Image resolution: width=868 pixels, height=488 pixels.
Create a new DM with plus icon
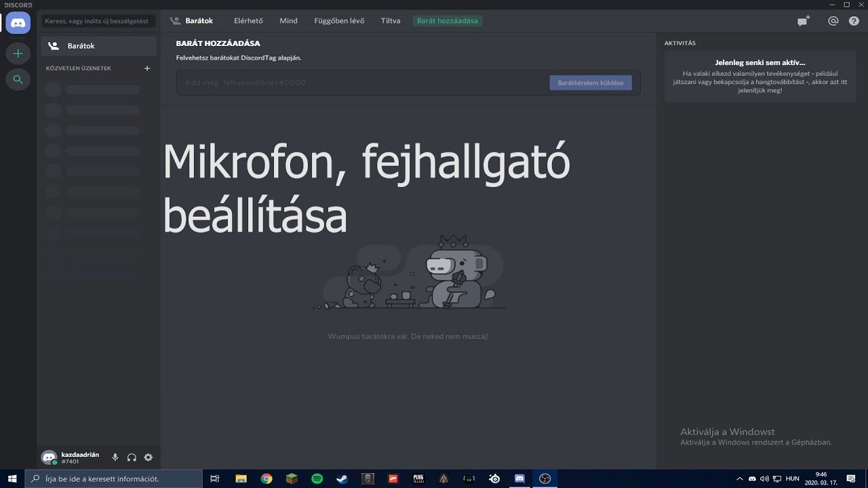point(147,68)
